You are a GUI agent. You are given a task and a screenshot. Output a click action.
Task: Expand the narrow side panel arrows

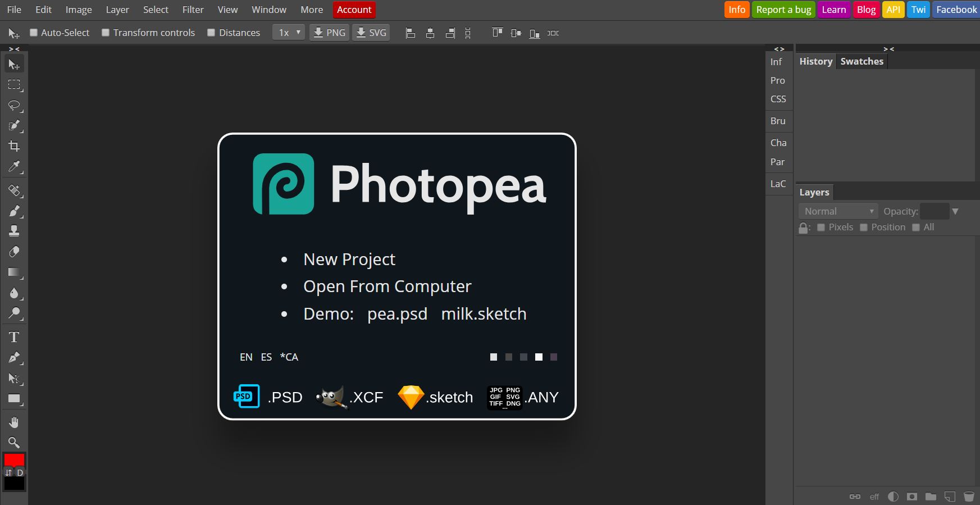pos(779,49)
